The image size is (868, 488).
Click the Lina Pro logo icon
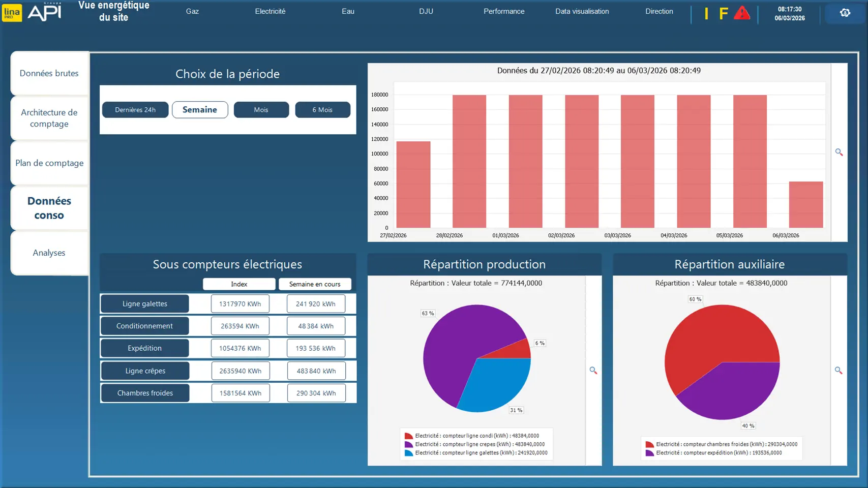(12, 13)
